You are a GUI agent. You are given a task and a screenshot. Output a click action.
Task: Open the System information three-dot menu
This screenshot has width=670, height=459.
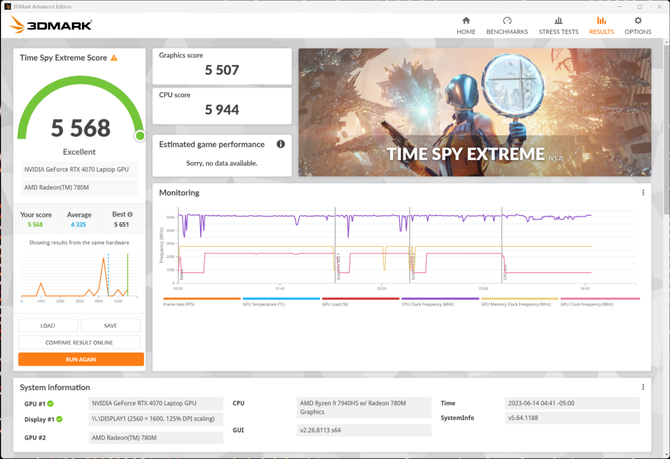click(643, 387)
